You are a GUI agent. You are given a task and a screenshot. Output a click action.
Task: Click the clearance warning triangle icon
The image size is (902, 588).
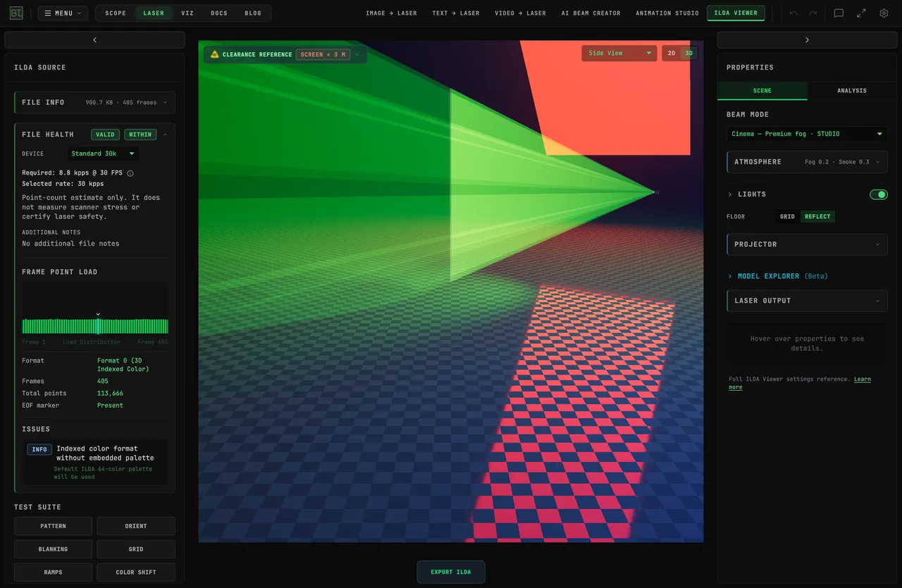pos(215,54)
